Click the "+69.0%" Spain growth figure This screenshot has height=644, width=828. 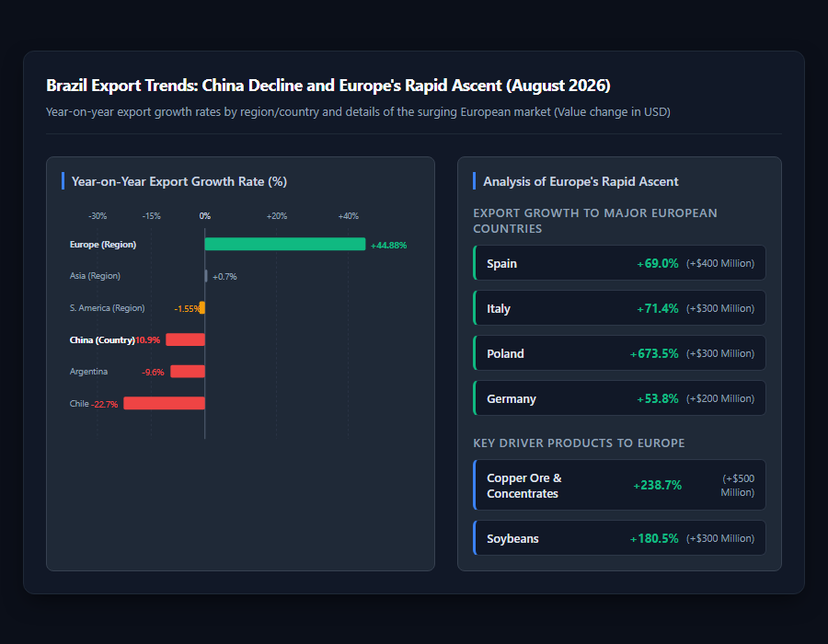pyautogui.click(x=658, y=263)
